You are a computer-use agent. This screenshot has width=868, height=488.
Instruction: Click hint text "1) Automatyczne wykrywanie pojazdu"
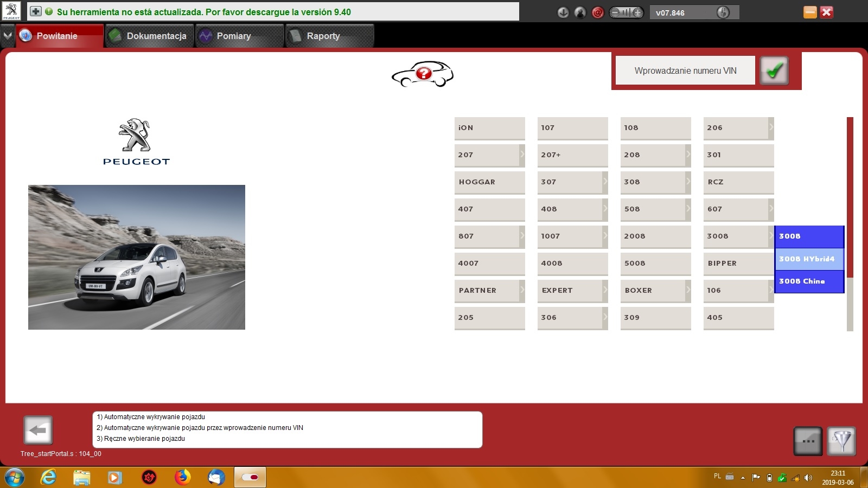coord(151,417)
